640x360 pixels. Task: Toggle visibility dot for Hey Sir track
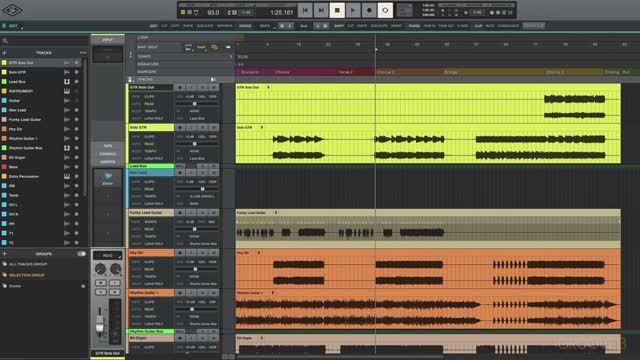[76, 129]
